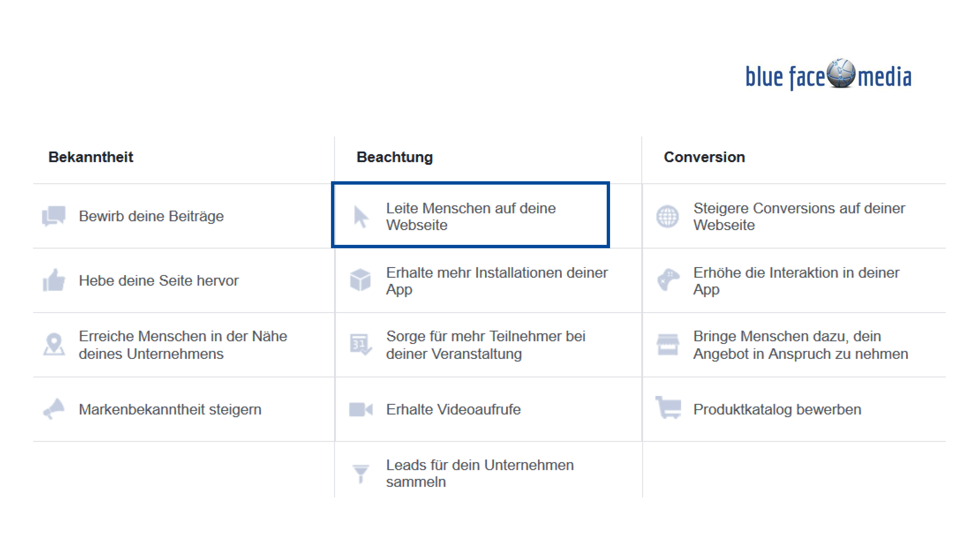Choose 'Markenbekanntheit steigern' objective
This screenshot has height=560, width=979.
(x=170, y=410)
